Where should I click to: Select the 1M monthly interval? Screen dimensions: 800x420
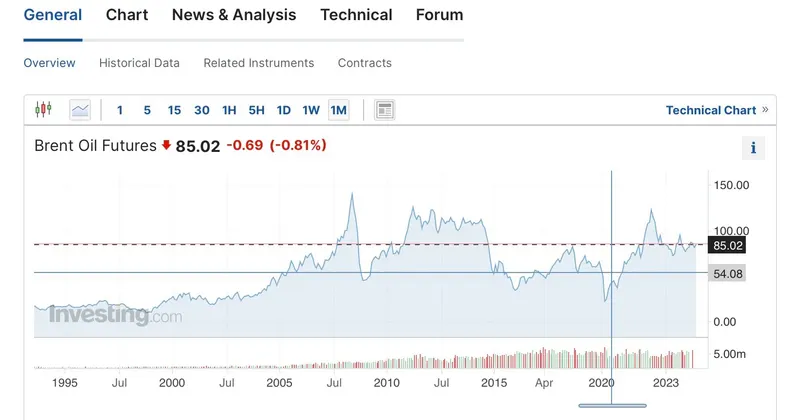pyautogui.click(x=338, y=110)
